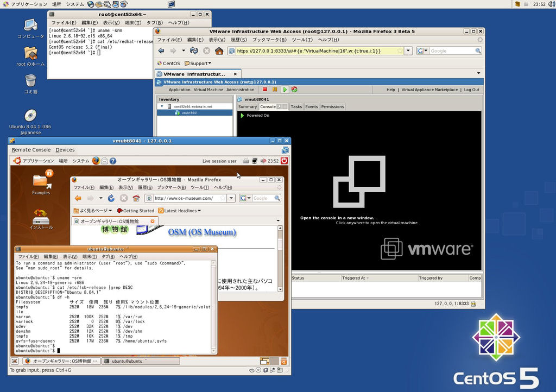The image size is (556, 392).
Task: Open the tab list dropdown in VMware Firefox
Action: tap(479, 73)
